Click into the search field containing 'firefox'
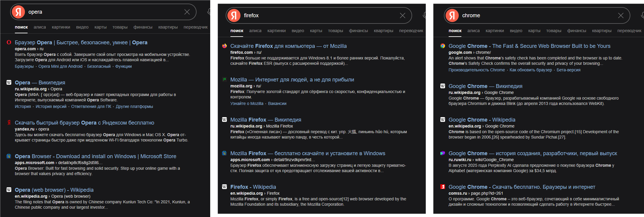The height and width of the screenshot is (217, 644). point(319,15)
